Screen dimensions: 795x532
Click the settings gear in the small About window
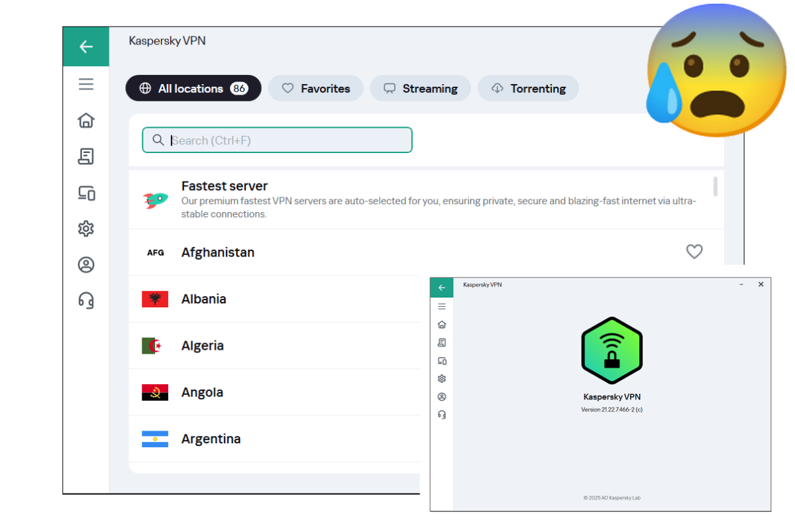(x=442, y=379)
